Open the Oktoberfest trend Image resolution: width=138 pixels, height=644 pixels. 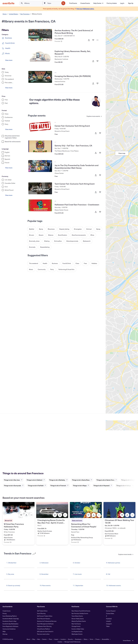pyautogui.click(x=11, y=563)
